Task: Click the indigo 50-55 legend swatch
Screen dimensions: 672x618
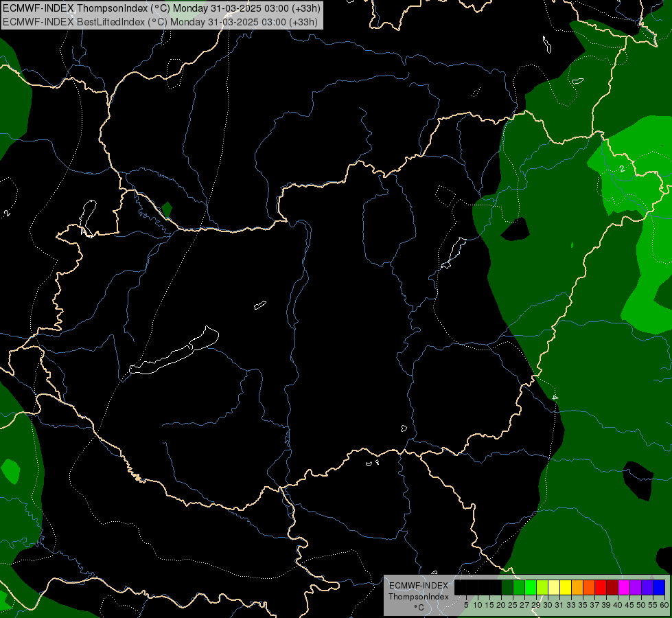Action: [647, 587]
